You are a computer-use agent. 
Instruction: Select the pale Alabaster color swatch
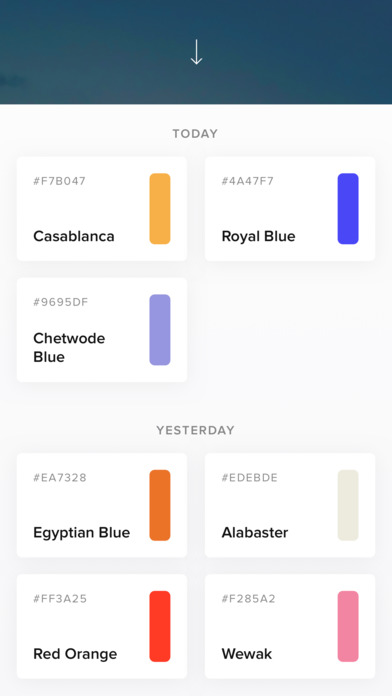348,505
